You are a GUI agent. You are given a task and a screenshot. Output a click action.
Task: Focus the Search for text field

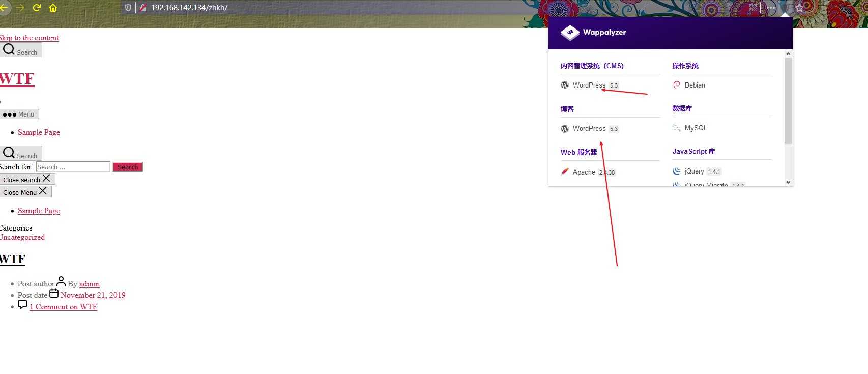tap(73, 167)
